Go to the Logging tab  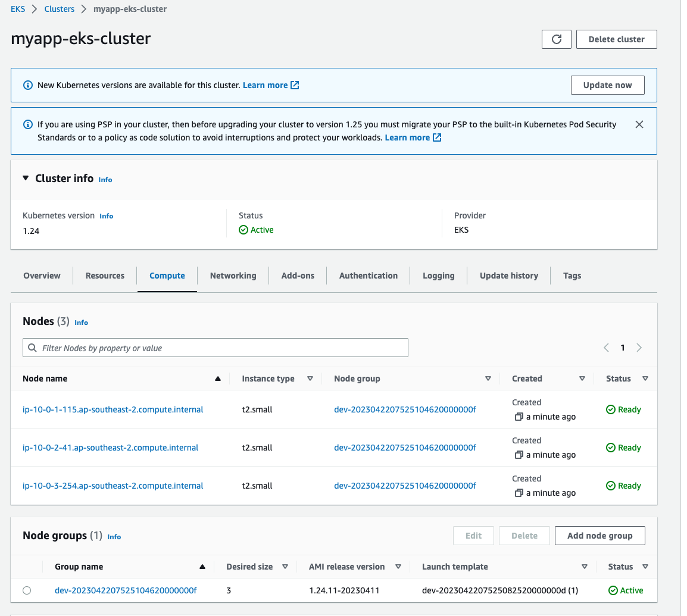tap(439, 276)
